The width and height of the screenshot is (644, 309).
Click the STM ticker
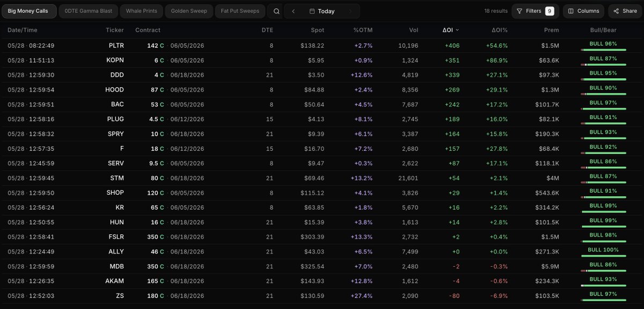pyautogui.click(x=117, y=178)
